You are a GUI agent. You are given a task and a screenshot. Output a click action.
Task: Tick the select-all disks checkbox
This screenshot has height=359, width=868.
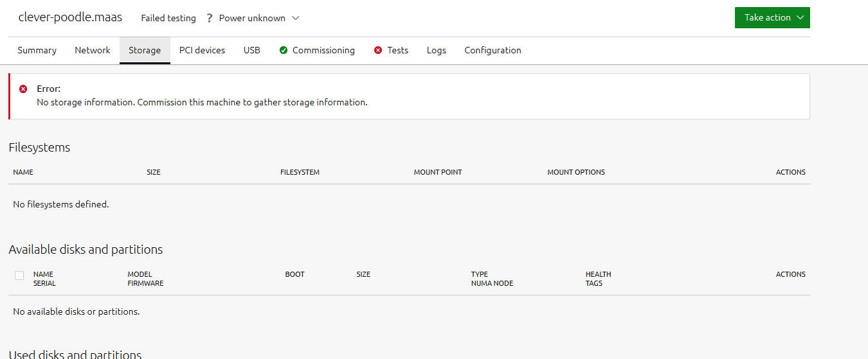(19, 276)
